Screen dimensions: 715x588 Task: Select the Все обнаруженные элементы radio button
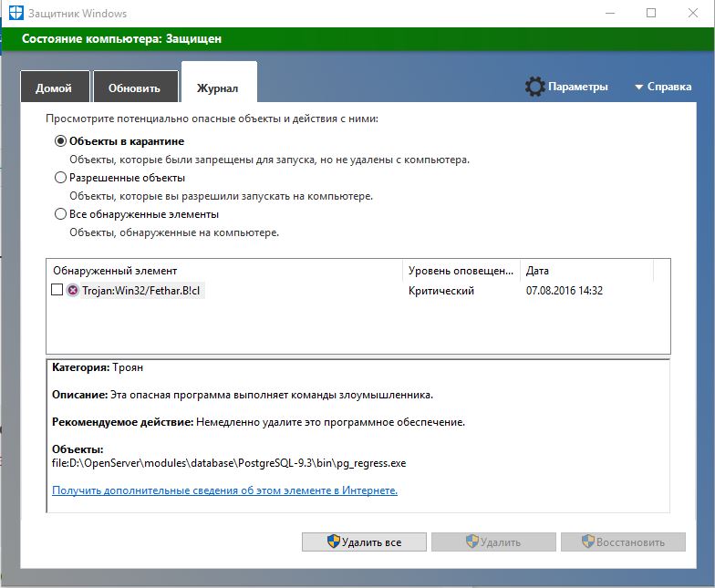click(x=61, y=214)
